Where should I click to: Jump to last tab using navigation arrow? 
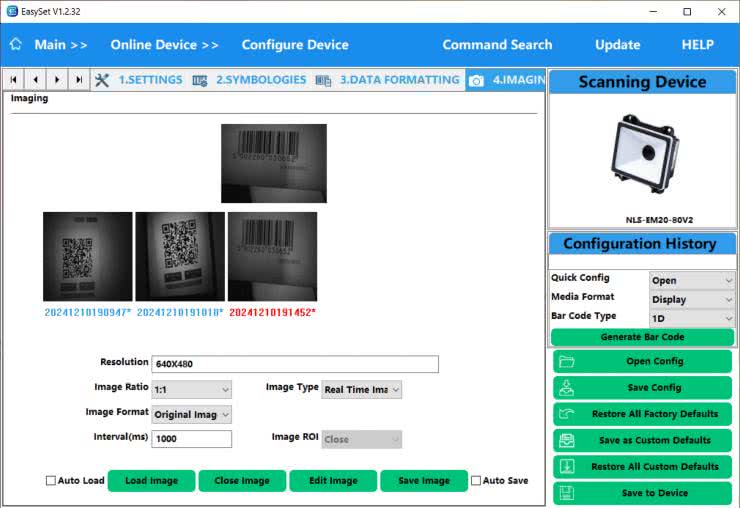(80, 80)
